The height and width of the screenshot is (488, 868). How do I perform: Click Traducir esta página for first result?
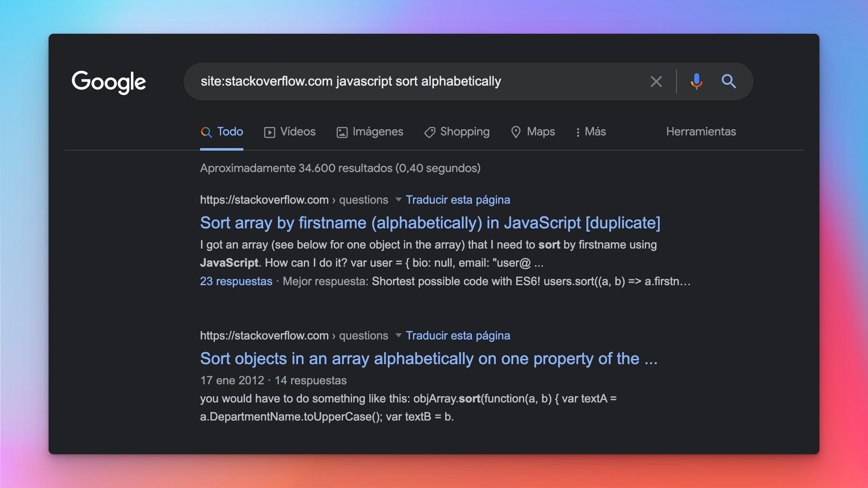(458, 200)
